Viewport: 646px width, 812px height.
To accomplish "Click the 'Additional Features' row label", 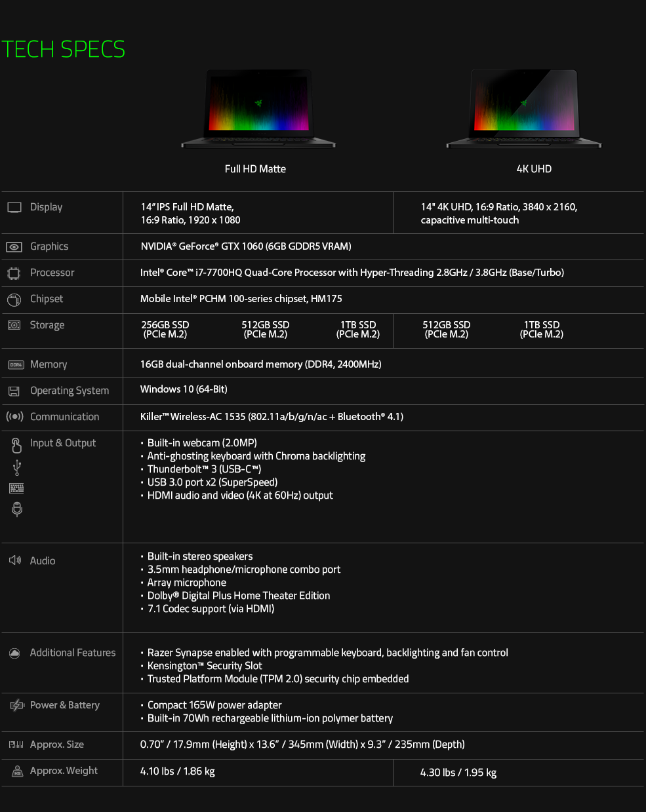I will coord(73,653).
